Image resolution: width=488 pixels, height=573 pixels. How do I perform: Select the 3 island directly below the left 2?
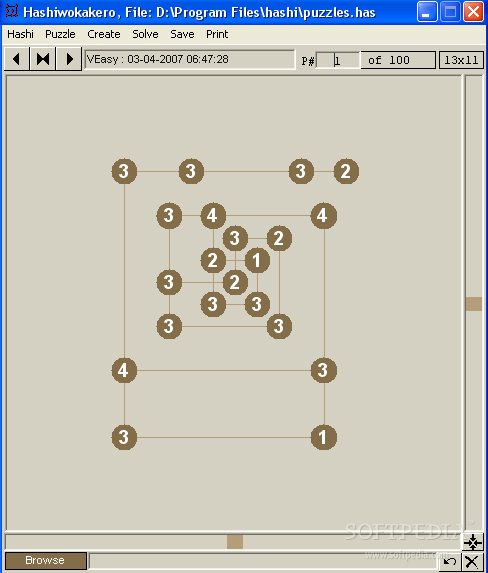pyautogui.click(x=213, y=304)
